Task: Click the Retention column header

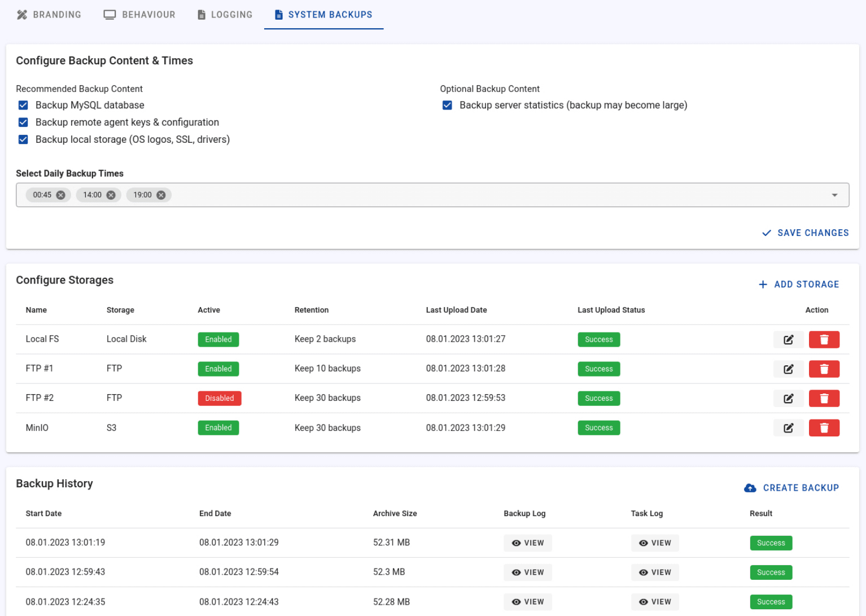Action: tap(312, 310)
